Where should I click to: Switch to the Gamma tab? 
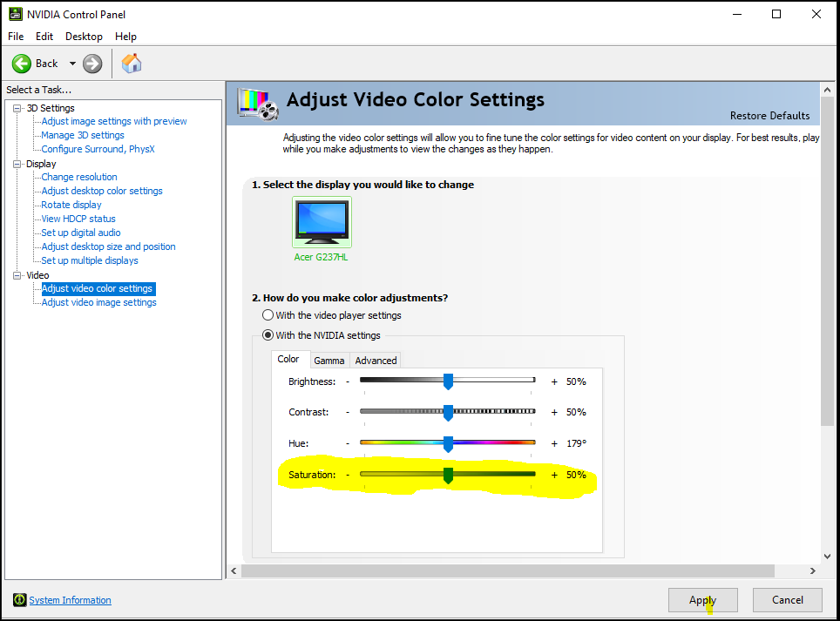click(x=329, y=361)
